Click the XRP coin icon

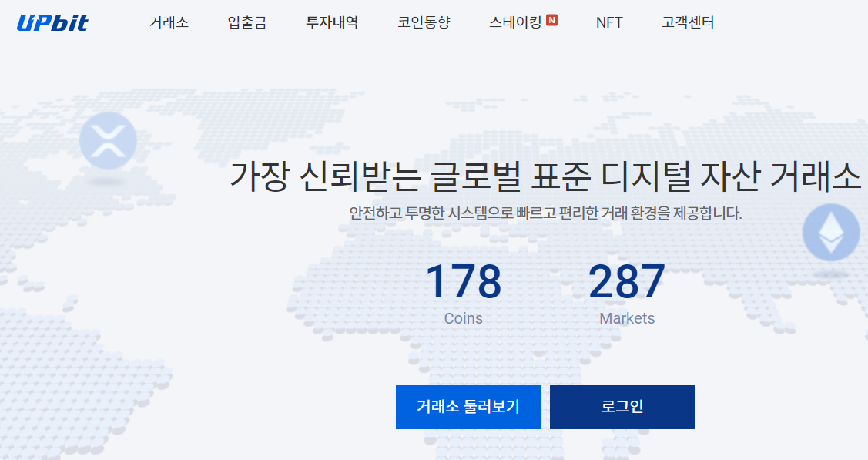108,140
